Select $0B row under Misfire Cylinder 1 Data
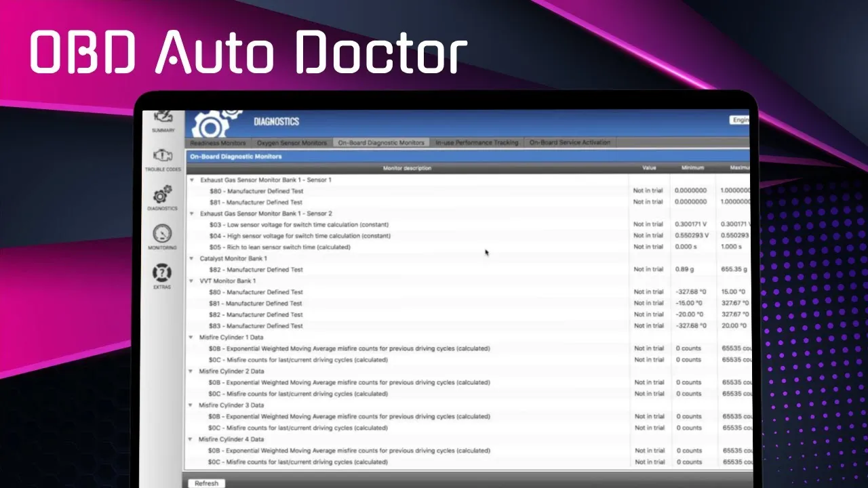 pos(468,348)
